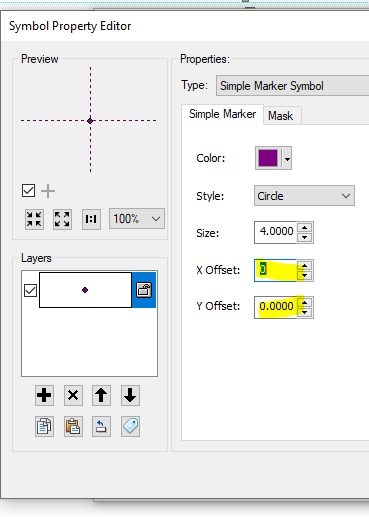Click the Size input field 4.0000
The image size is (369, 517).
tap(275, 232)
